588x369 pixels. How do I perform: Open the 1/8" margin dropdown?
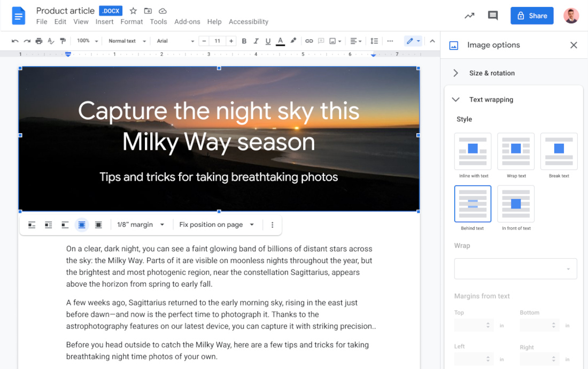click(x=141, y=225)
